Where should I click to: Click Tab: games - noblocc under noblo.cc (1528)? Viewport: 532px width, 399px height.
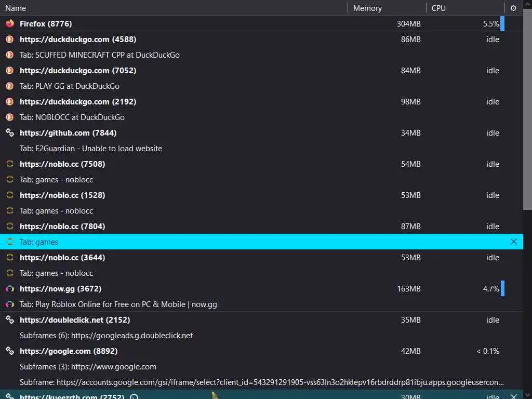click(262, 211)
